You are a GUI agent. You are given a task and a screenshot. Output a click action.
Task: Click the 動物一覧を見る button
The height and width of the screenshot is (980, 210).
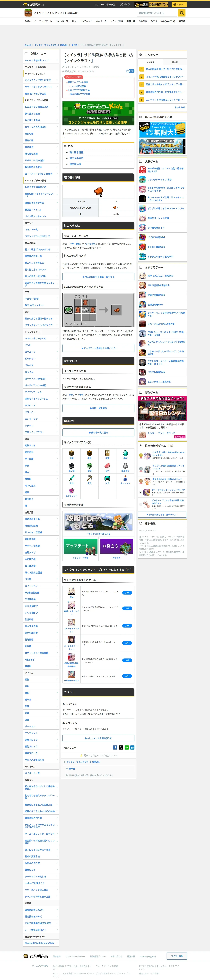(x=98, y=408)
